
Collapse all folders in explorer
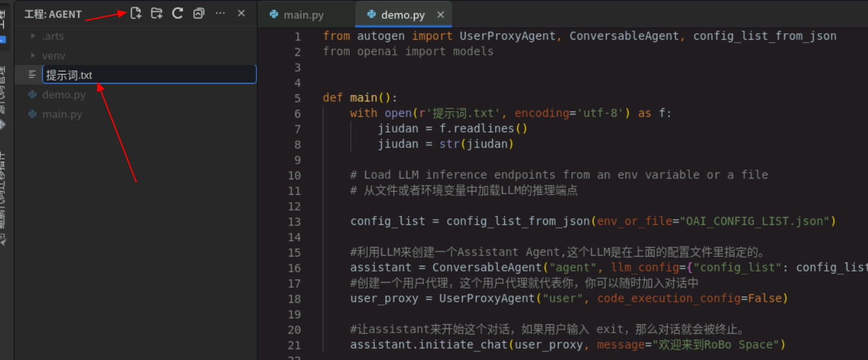[x=198, y=13]
